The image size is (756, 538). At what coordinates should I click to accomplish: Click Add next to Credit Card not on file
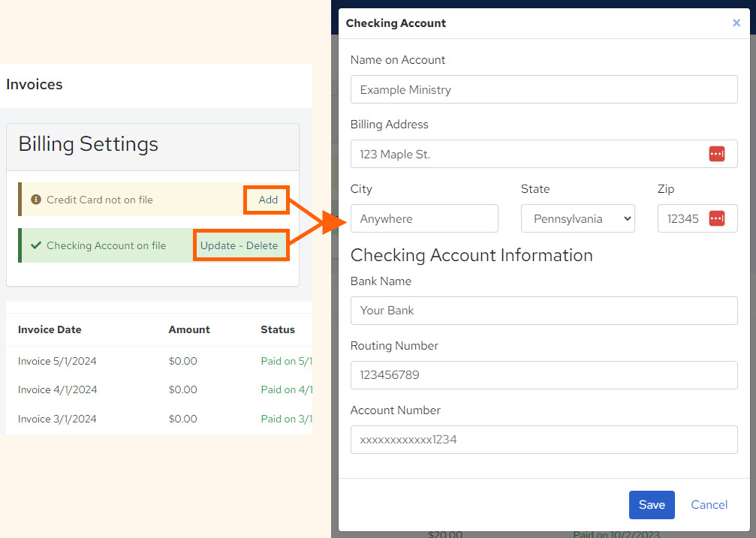(267, 200)
